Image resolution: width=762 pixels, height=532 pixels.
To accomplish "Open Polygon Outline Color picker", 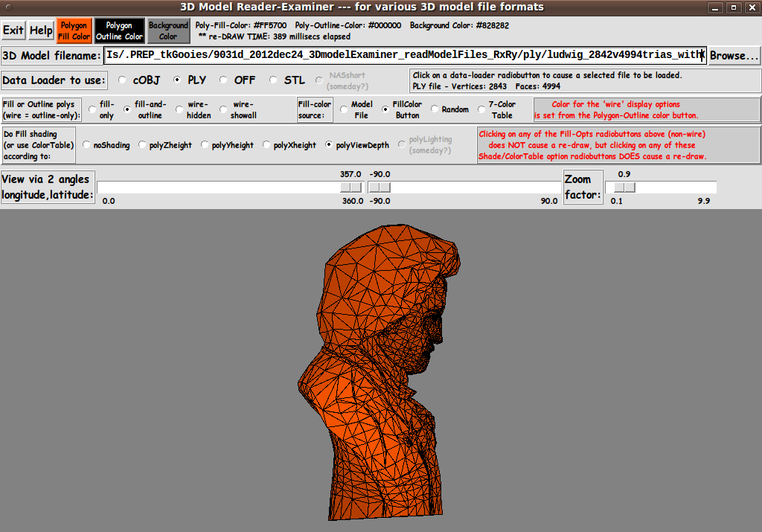I will pos(119,31).
